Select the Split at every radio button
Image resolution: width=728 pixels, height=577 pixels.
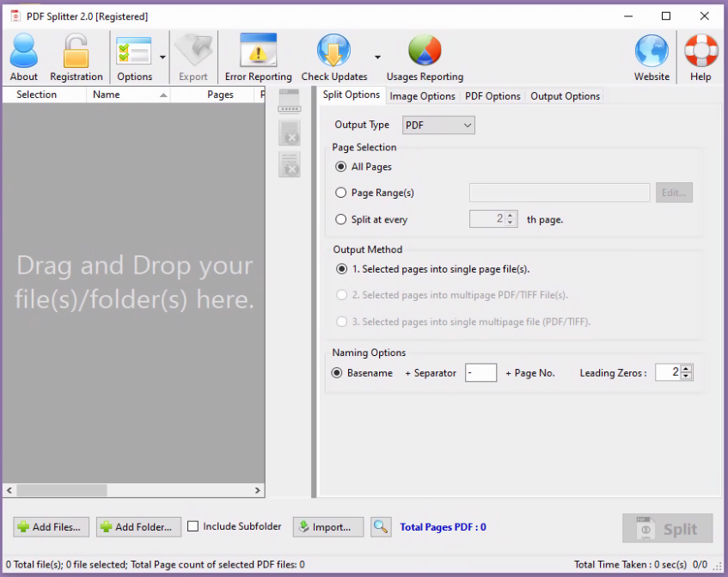tap(340, 219)
